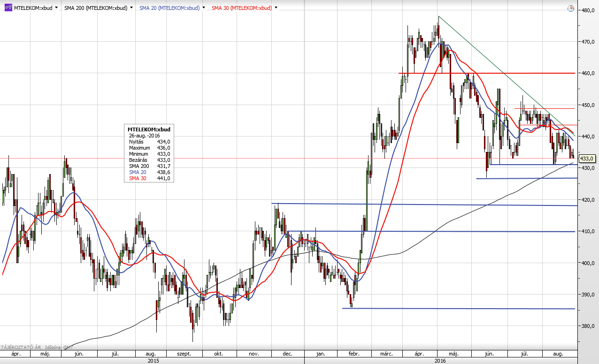Select the green descending trendline
Image resolution: width=599 pixels, height=364 pixels.
pos(506,75)
